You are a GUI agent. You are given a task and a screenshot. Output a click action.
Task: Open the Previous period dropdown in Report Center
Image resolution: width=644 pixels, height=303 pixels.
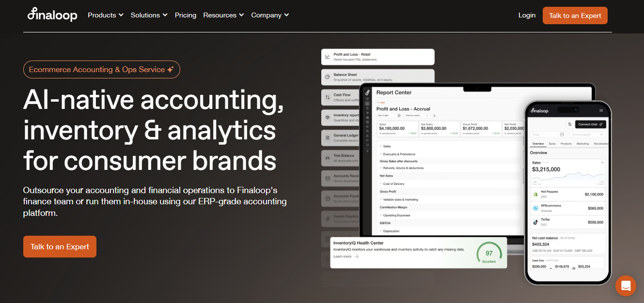417,116
